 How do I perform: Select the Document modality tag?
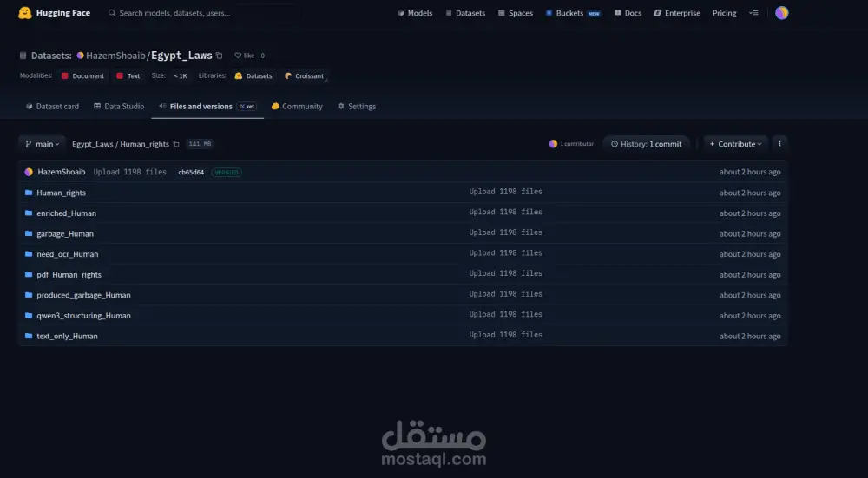82,75
